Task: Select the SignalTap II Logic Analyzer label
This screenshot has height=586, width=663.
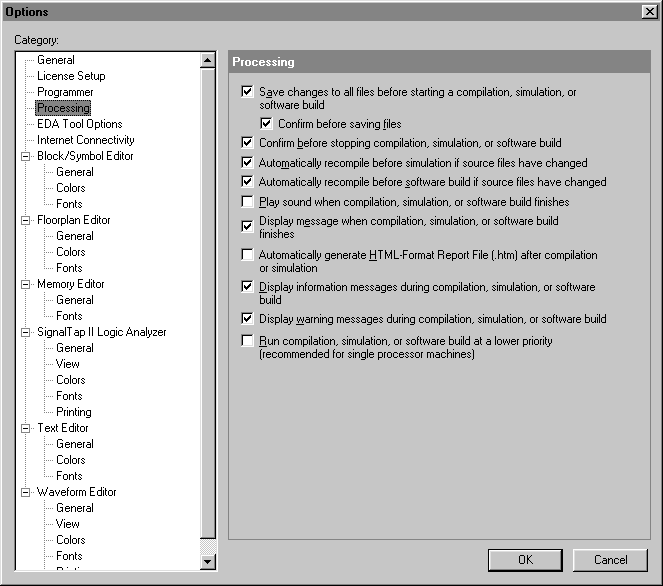Action: pos(101,332)
